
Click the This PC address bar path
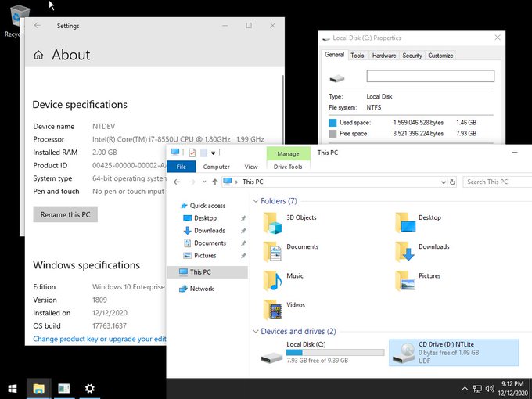click(253, 182)
